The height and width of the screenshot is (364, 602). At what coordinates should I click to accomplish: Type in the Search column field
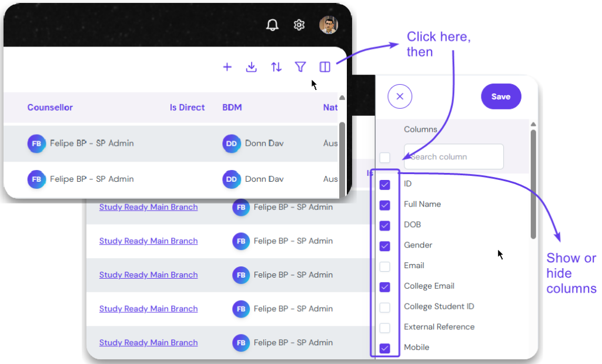pos(454,157)
